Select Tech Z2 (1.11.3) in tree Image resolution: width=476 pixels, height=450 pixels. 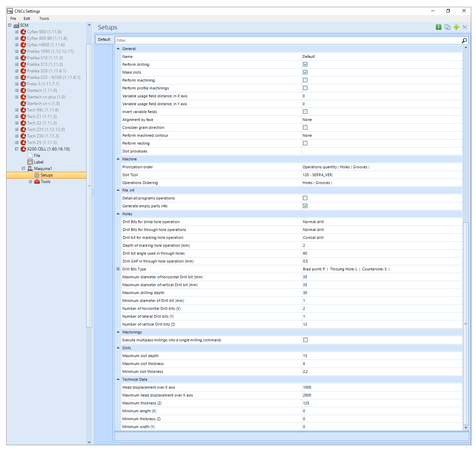pyautogui.click(x=42, y=123)
